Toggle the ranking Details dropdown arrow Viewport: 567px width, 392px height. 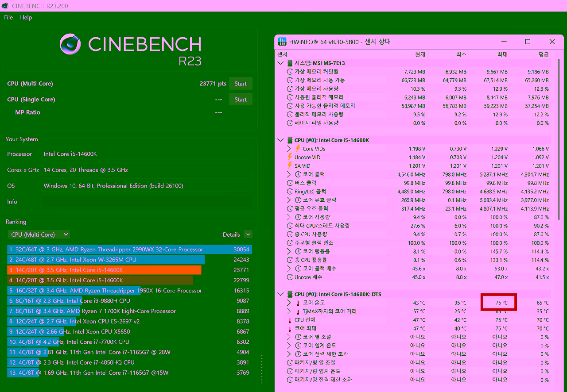tap(248, 234)
